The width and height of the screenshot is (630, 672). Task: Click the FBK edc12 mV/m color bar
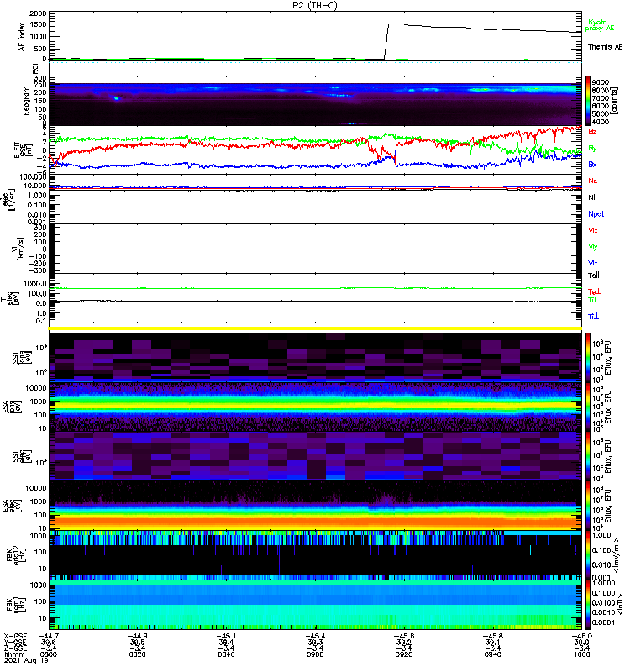click(588, 555)
